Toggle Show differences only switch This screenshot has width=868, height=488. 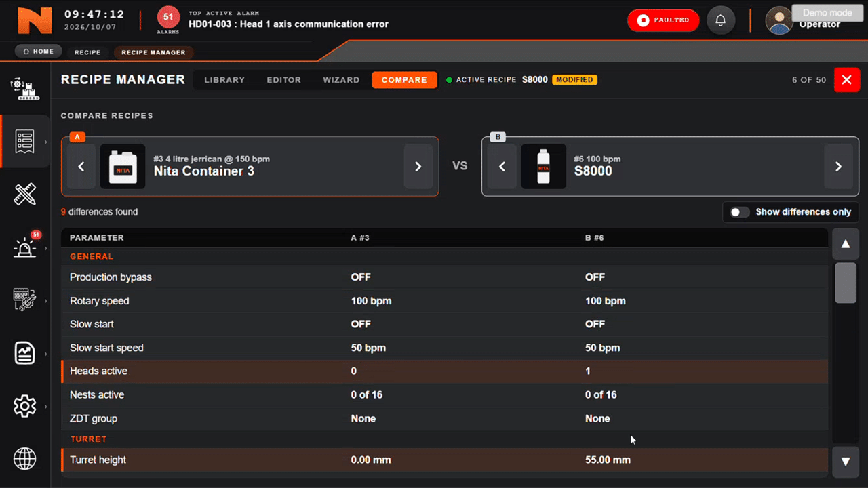pos(739,212)
